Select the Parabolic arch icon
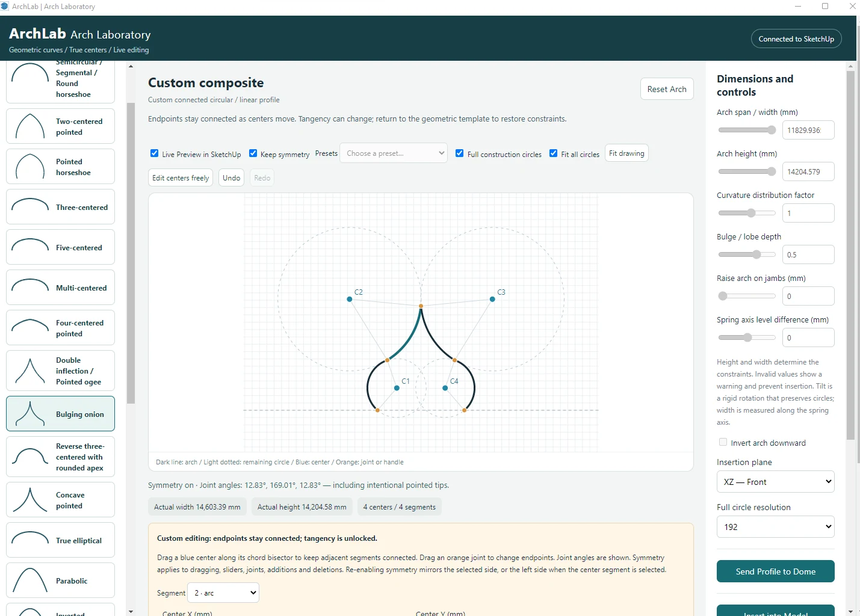The height and width of the screenshot is (616, 860). [x=30, y=581]
